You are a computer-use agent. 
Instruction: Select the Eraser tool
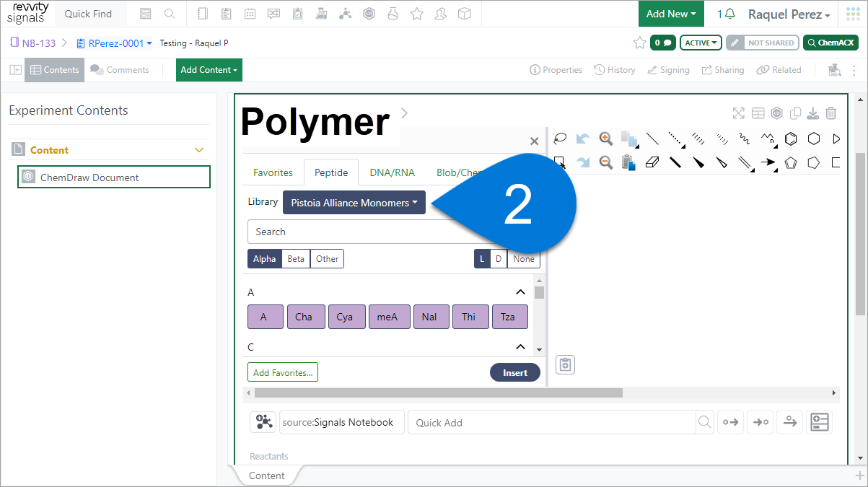point(652,162)
